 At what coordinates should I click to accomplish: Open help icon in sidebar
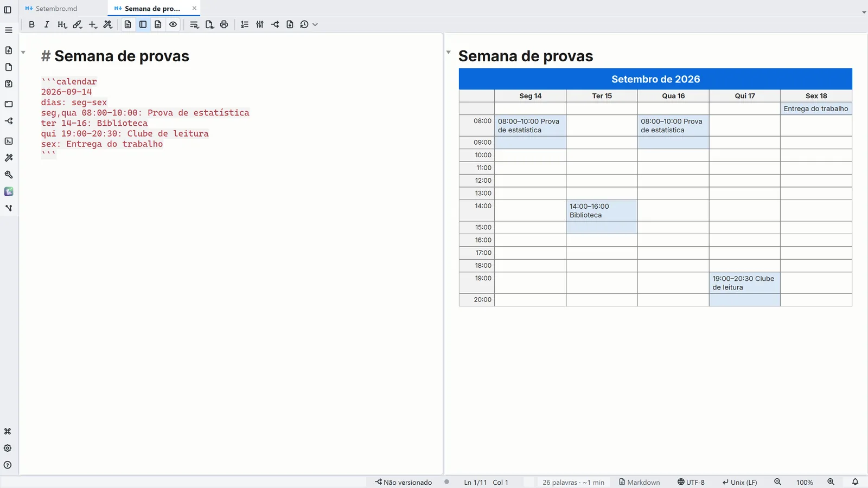point(8,465)
